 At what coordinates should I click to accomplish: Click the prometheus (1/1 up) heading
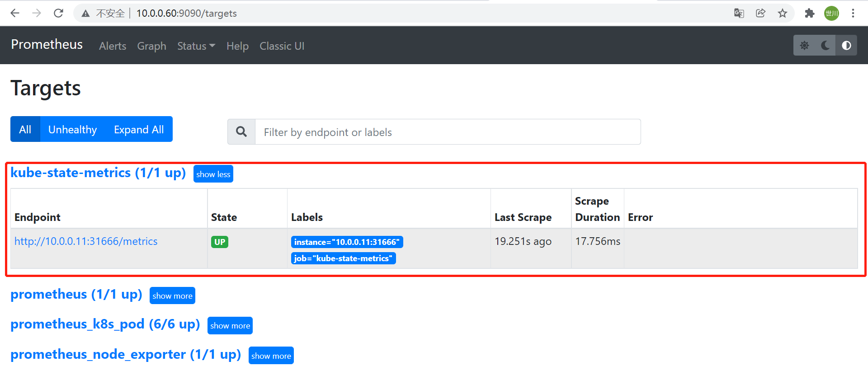click(x=76, y=295)
